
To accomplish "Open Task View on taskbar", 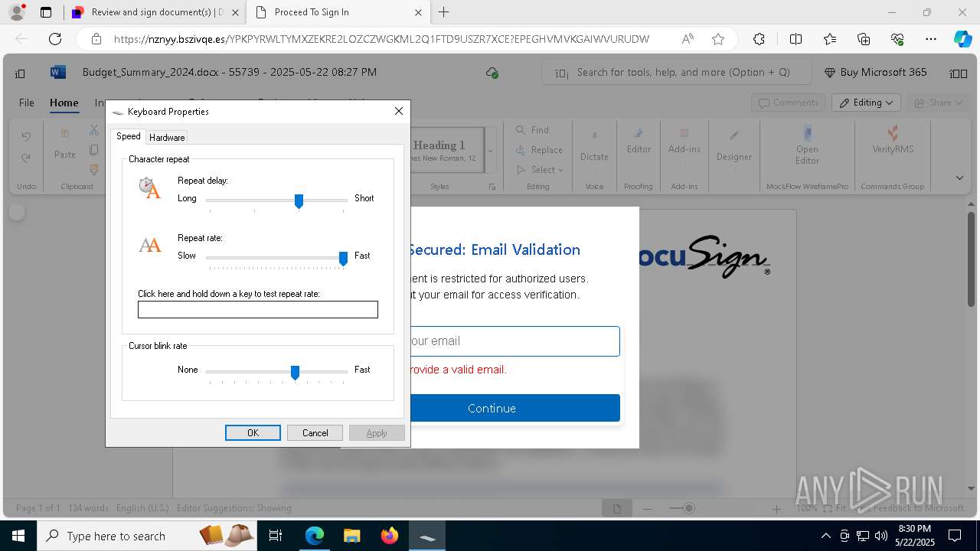I will [x=276, y=536].
